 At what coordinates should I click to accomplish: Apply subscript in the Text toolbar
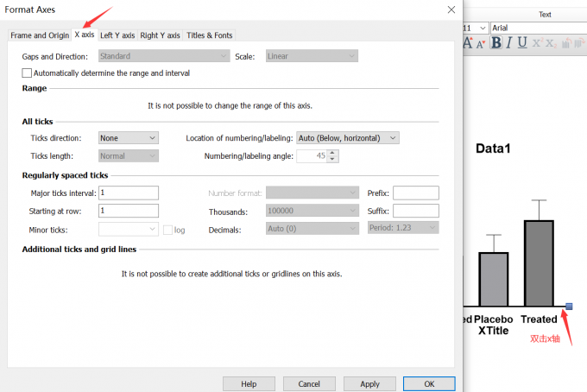(x=551, y=43)
